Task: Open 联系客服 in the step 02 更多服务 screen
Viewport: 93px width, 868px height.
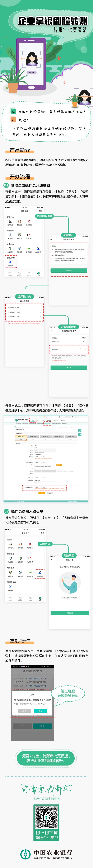Action: [30, 546]
